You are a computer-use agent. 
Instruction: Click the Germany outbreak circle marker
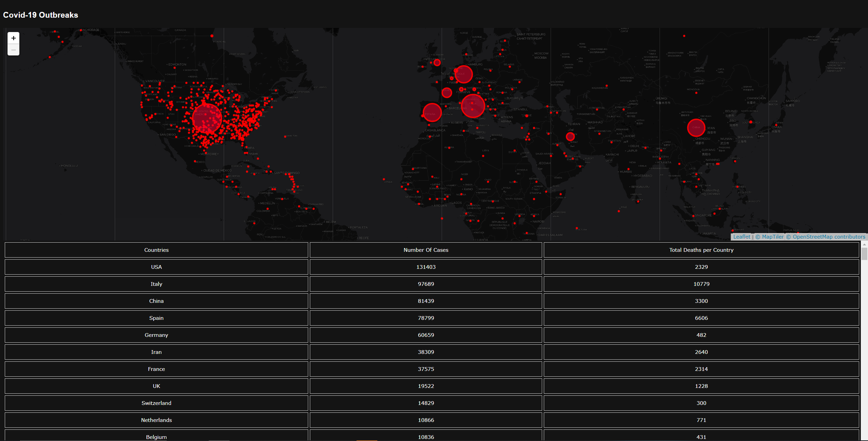(x=463, y=74)
